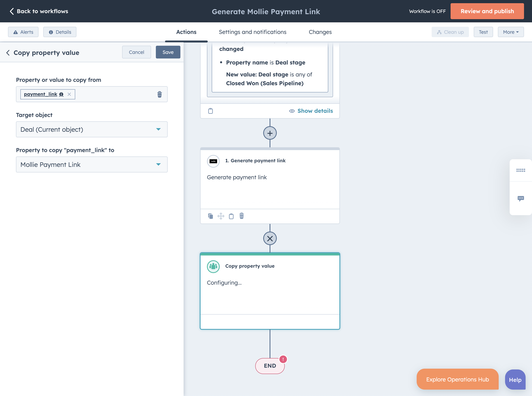The image size is (532, 396).
Task: Expand the Target object dropdown
Action: pos(92,130)
